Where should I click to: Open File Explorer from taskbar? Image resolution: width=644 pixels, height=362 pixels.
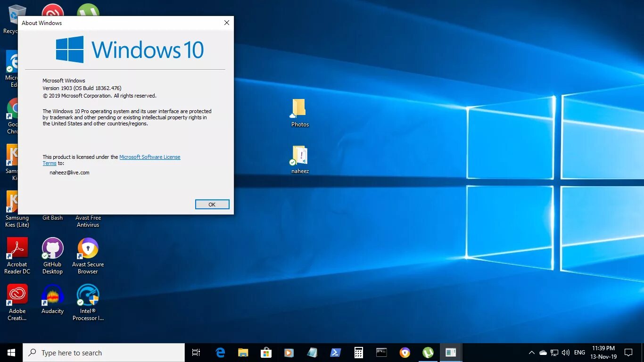tap(243, 353)
